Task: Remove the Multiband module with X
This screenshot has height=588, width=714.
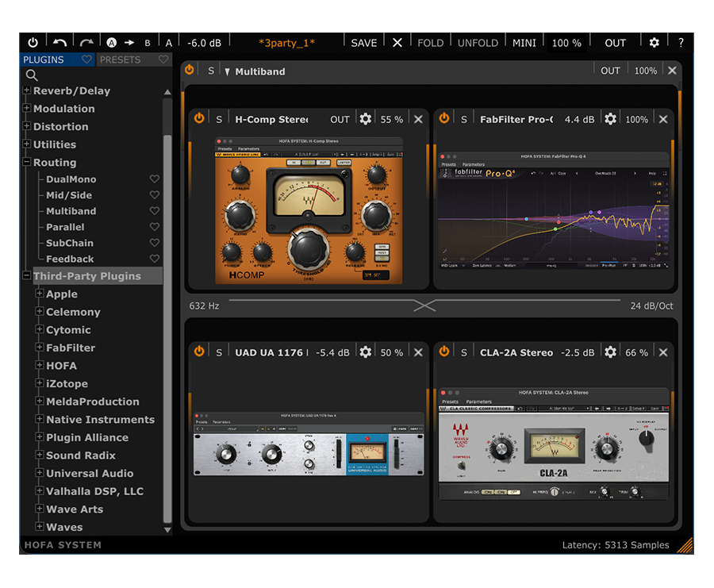Action: [672, 71]
